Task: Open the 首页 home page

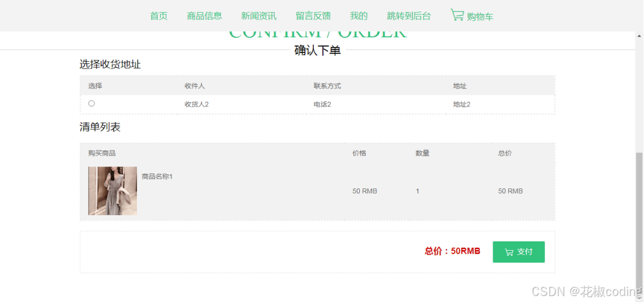Action: (x=158, y=16)
